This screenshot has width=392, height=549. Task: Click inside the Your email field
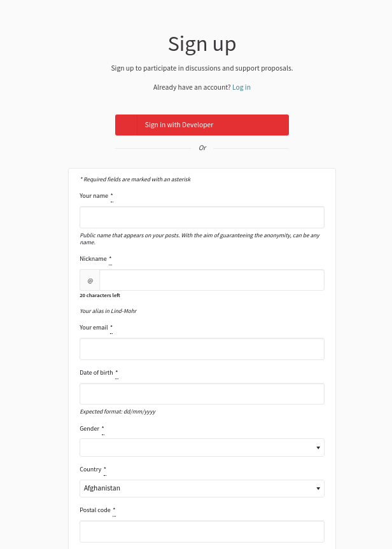point(202,349)
